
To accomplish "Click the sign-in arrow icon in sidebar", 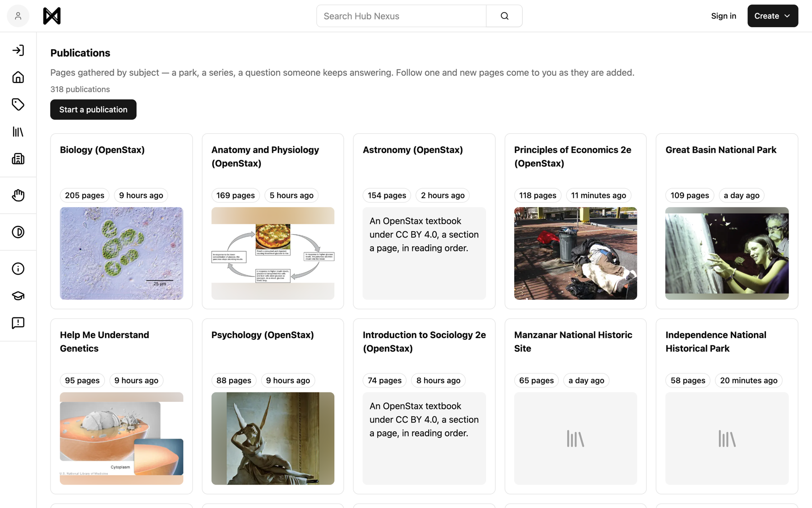I will coord(18,50).
